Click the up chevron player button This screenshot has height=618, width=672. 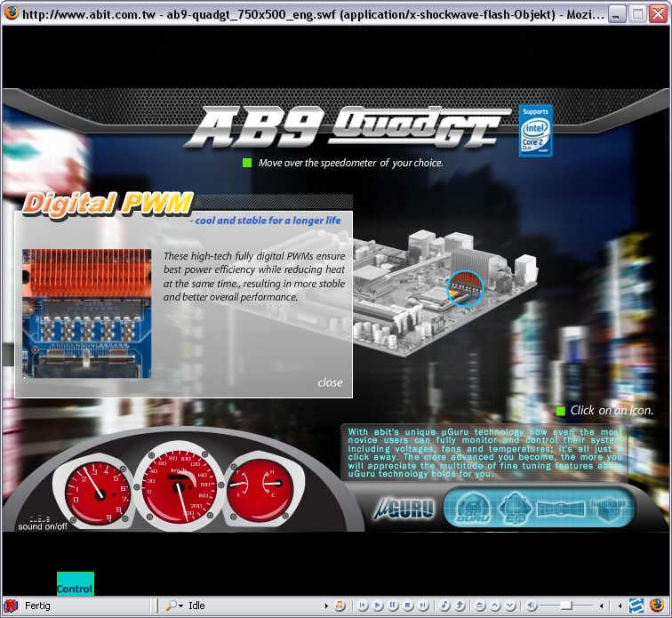pos(495,606)
